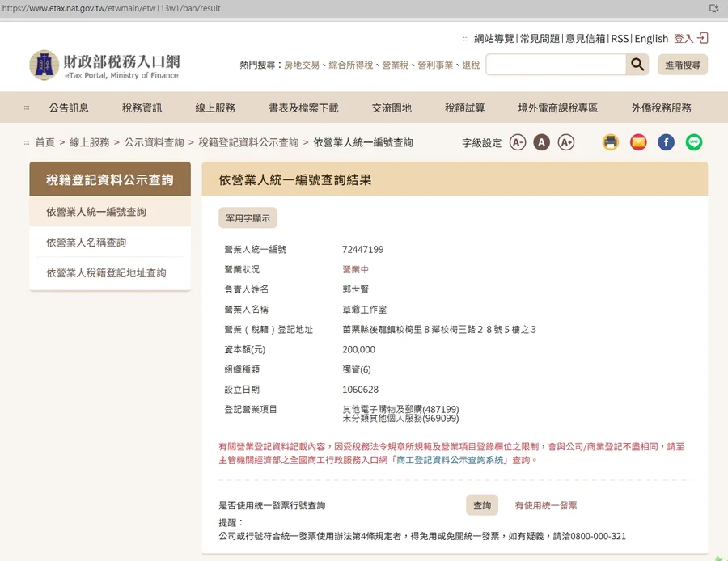Click the print page icon

click(611, 142)
